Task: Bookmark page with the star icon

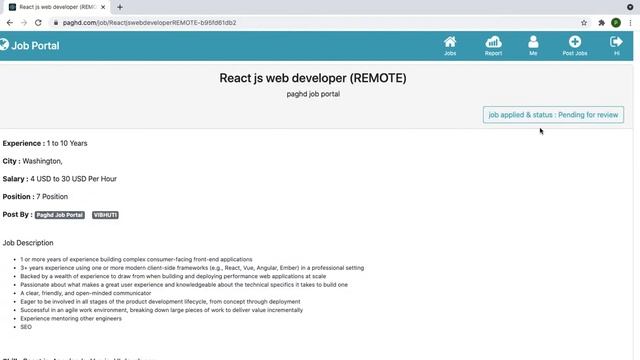Action: [x=584, y=23]
